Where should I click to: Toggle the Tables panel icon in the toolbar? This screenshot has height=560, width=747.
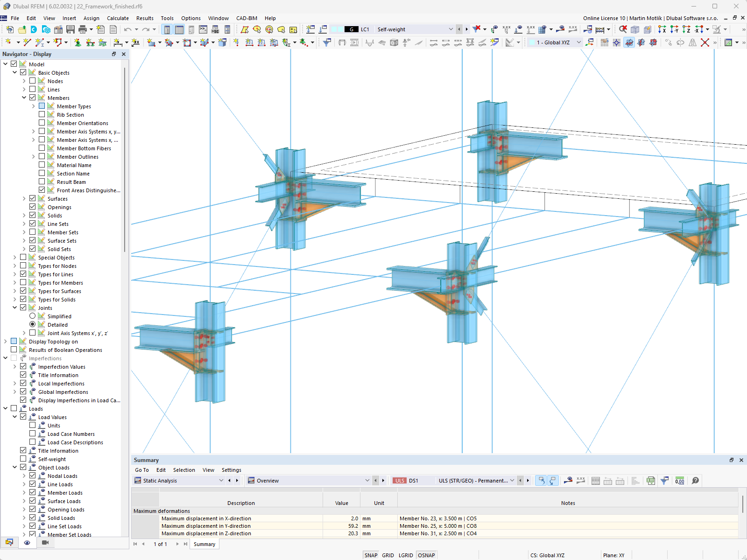coord(179,29)
